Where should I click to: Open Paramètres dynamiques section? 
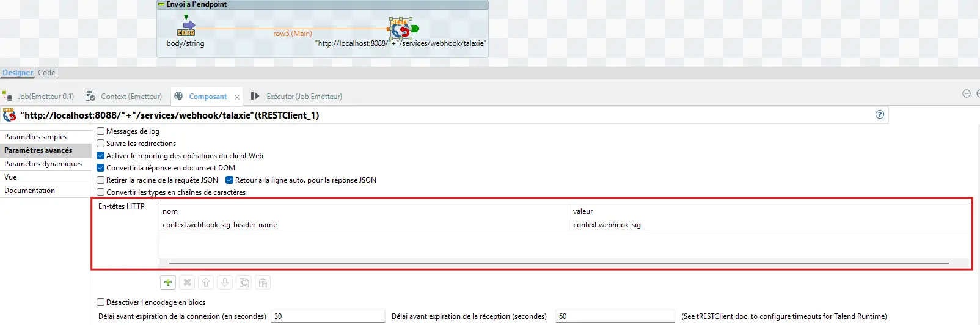(x=46, y=164)
